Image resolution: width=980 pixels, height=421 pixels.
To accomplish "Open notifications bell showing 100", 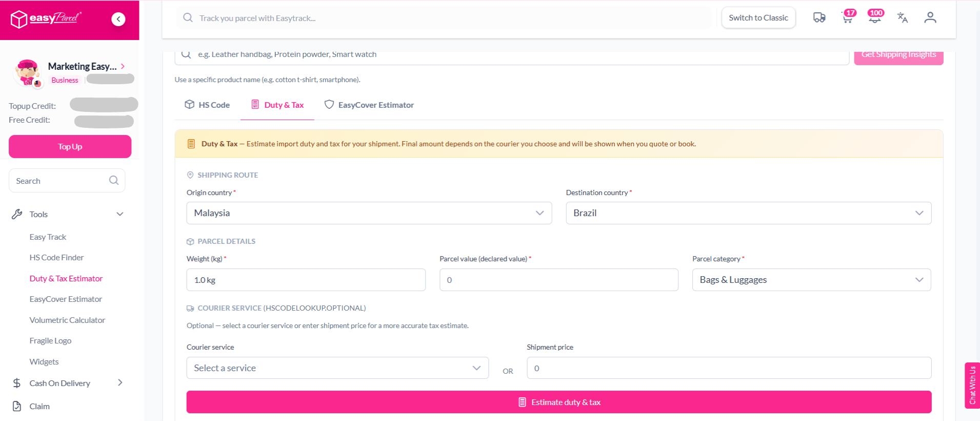I will point(875,17).
